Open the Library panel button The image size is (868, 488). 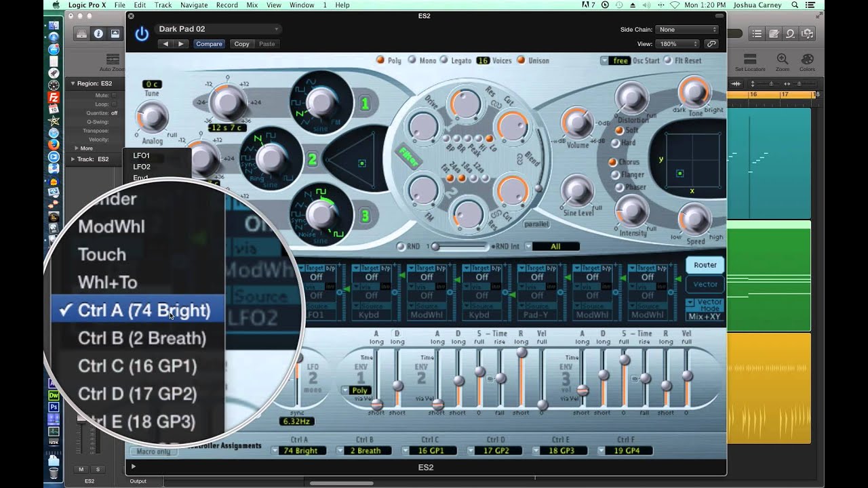coord(81,34)
